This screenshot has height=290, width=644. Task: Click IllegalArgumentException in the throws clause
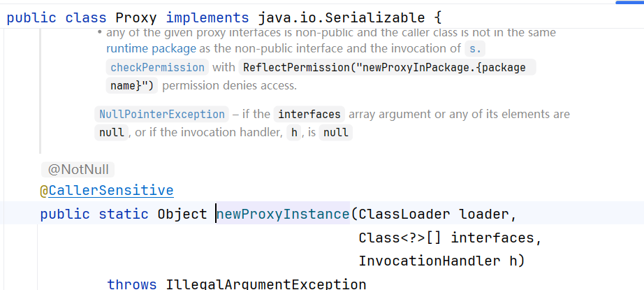tap(265, 284)
